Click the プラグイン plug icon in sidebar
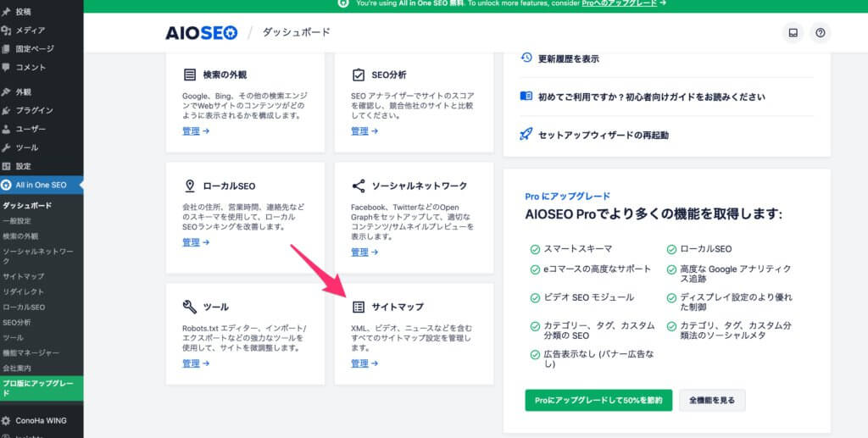The width and height of the screenshot is (868, 438). point(6,111)
